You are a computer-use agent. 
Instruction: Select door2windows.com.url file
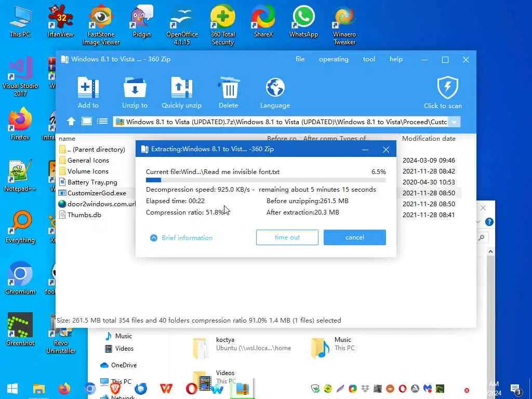(96, 204)
